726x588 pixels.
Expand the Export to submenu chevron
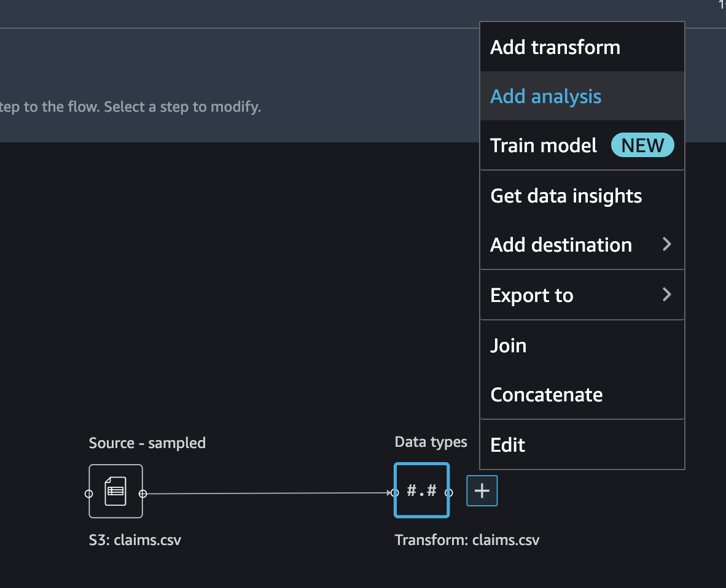[667, 294]
